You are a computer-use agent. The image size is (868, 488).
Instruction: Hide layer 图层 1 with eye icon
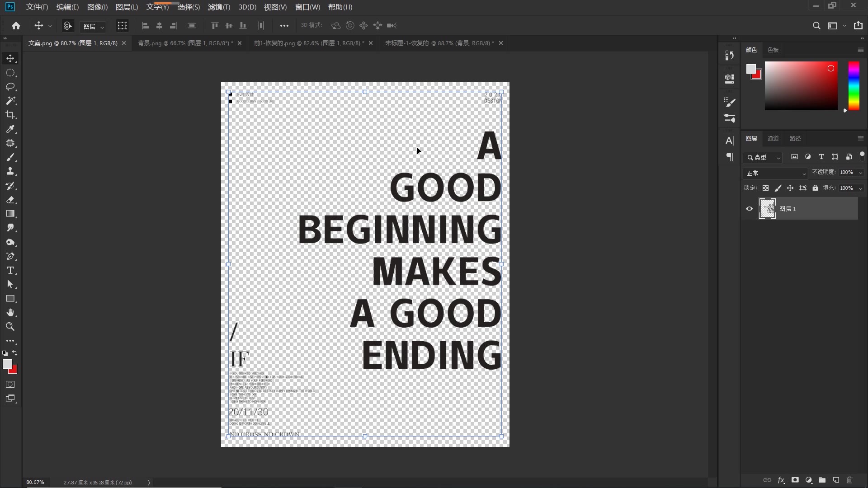click(749, 209)
